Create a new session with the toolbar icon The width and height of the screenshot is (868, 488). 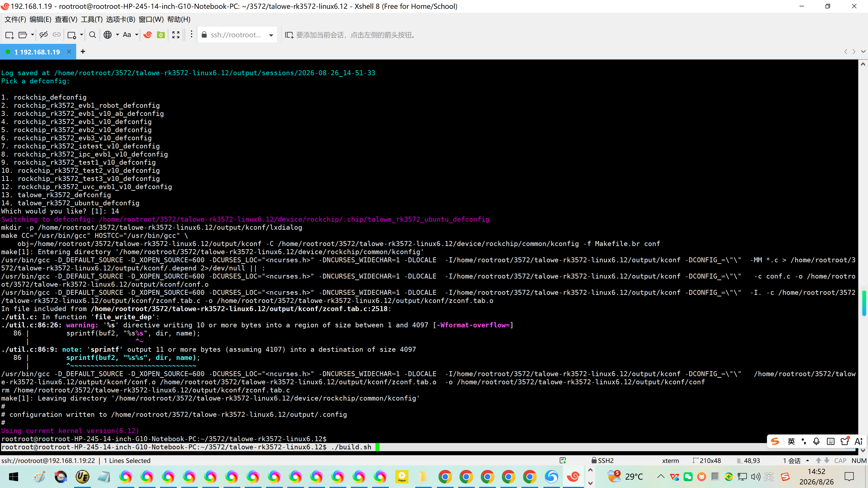click(x=9, y=35)
